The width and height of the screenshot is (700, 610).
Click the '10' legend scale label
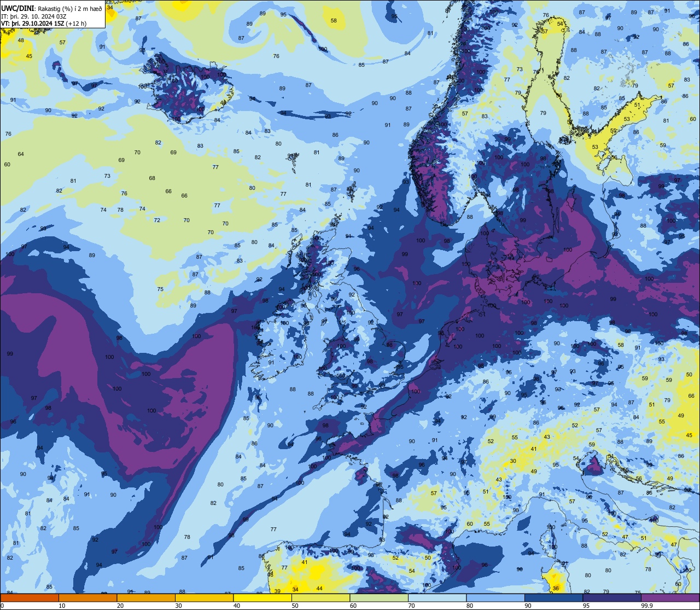[x=62, y=606]
